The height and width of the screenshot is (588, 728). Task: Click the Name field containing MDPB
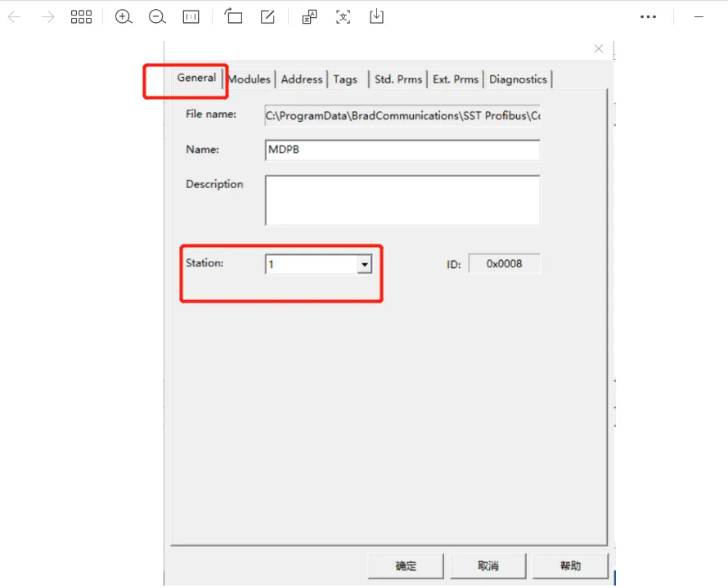click(x=402, y=150)
